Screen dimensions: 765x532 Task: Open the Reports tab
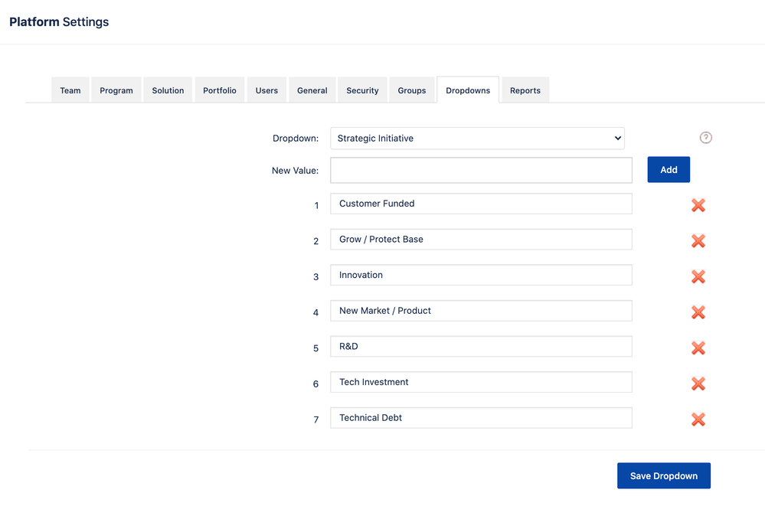pyautogui.click(x=525, y=90)
